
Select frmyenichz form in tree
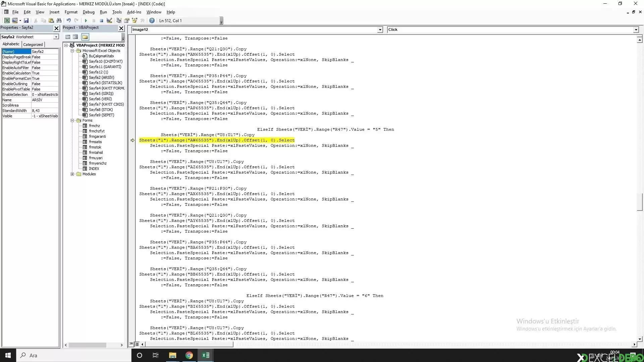point(98,163)
